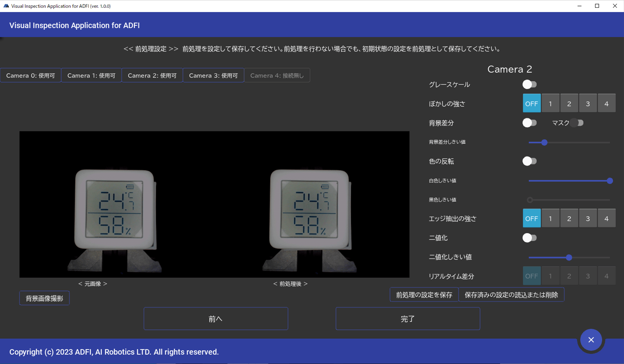
Task: Click the 二値化しきい値 slider handle
Action: pyautogui.click(x=569, y=258)
